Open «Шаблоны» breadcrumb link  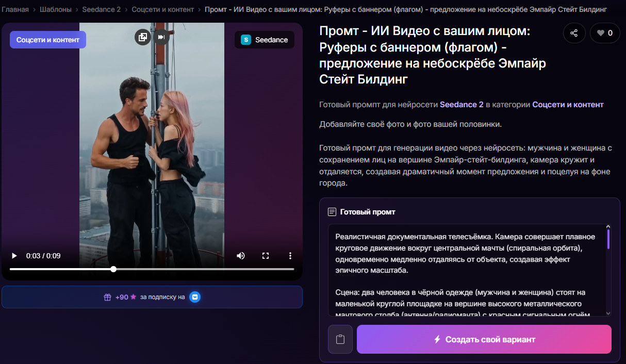pyautogui.click(x=56, y=9)
